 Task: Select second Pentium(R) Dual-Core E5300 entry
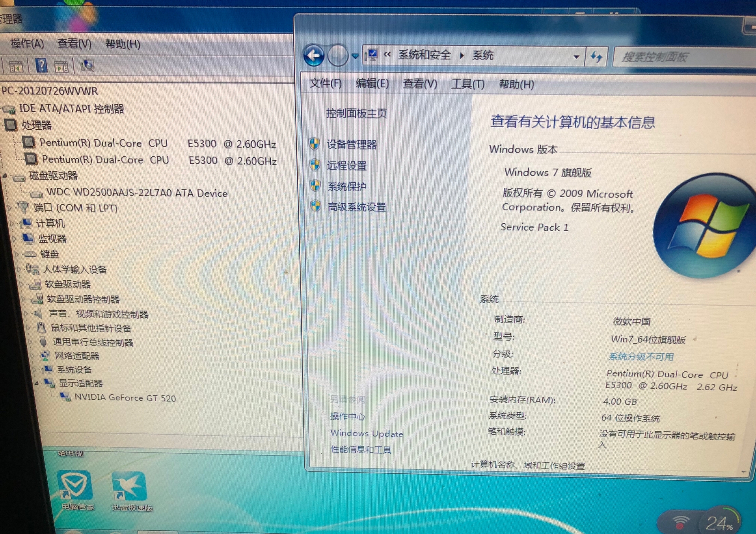159,160
